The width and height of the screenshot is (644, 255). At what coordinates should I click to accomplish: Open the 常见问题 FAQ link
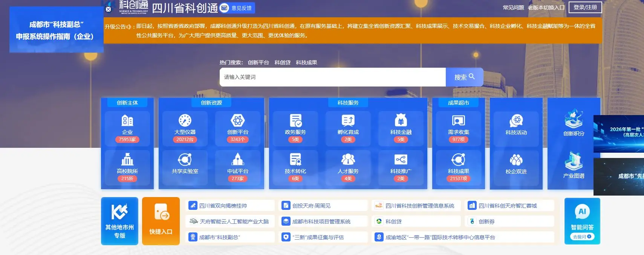click(513, 8)
